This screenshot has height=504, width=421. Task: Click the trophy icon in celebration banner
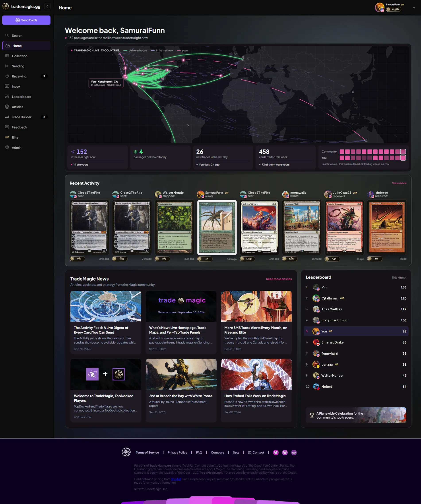click(312, 415)
